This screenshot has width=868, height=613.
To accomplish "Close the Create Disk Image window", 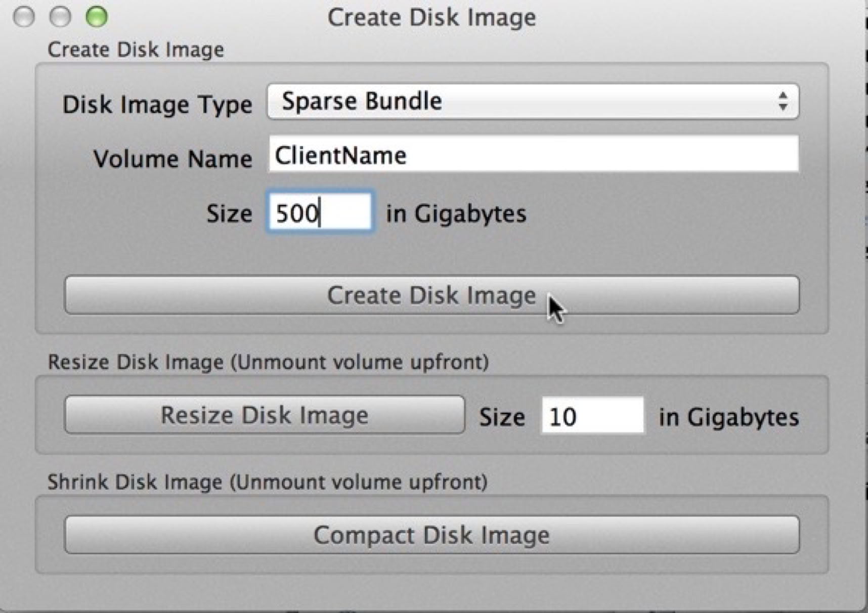I will pyautogui.click(x=24, y=17).
